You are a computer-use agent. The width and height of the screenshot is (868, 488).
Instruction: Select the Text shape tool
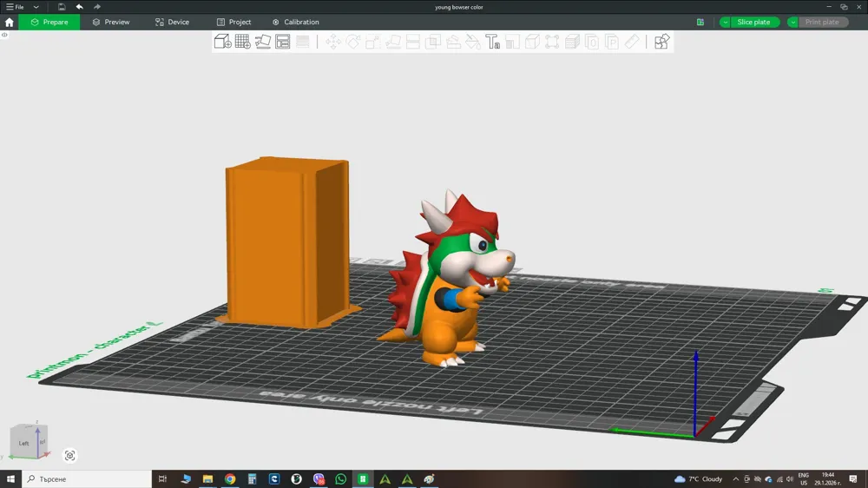493,42
